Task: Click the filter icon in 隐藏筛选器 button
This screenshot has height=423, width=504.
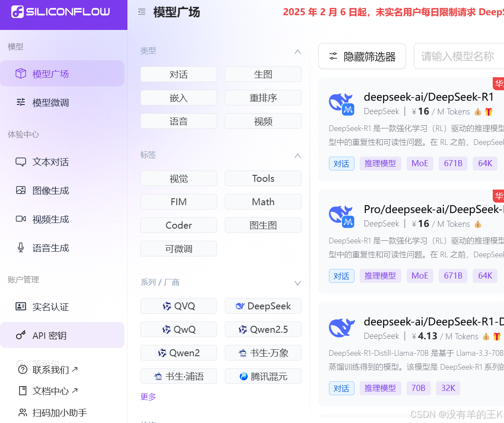Action: (x=333, y=56)
